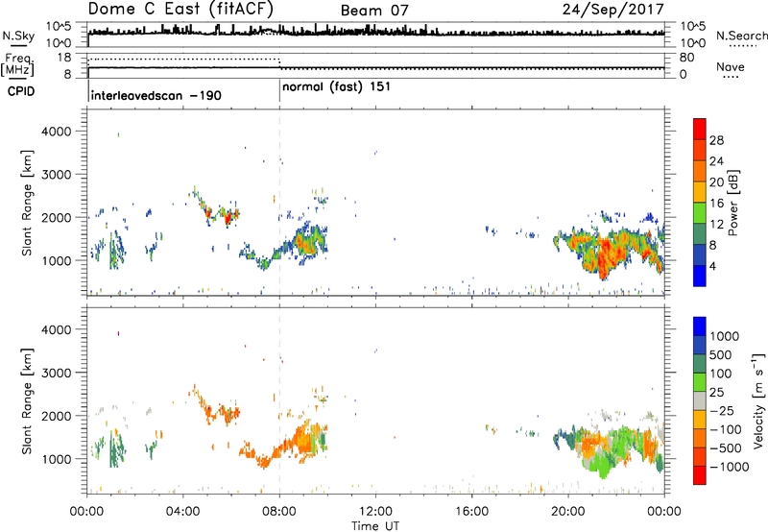Viewport: 768px width, 532px height.
Task: Click the 'CPID' label
Action: 21,91
